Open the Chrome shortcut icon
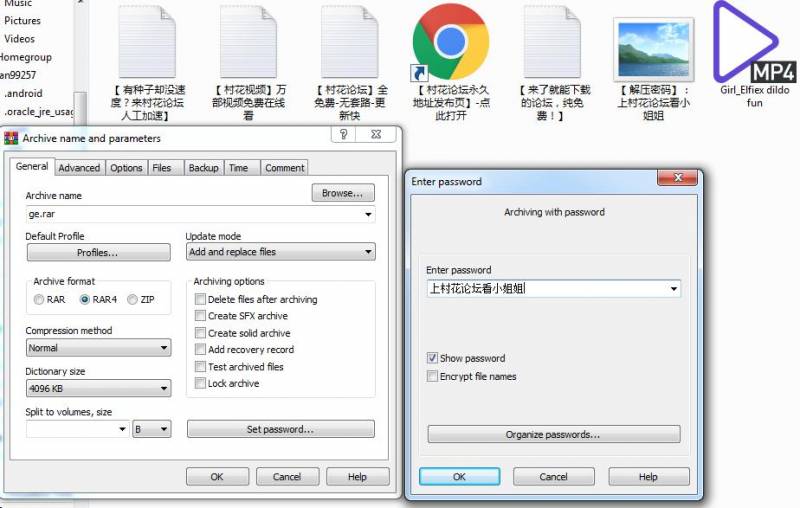 pyautogui.click(x=450, y=42)
